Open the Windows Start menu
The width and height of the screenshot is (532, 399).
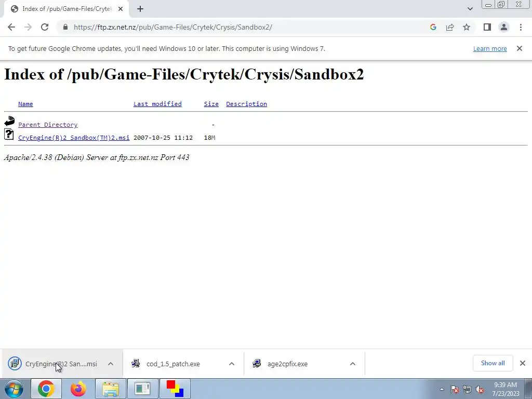point(14,389)
